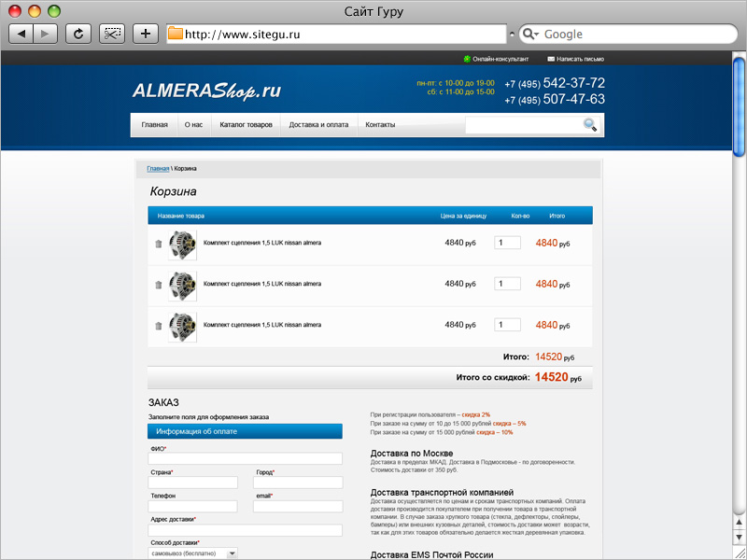Click the browser forward arrow button
Viewport: 747px width, 560px height.
[x=45, y=34]
